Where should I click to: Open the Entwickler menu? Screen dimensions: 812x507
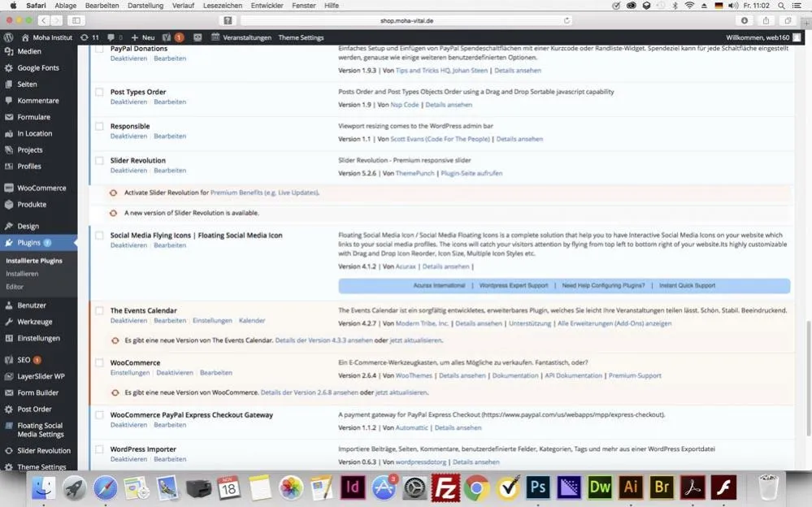click(267, 5)
